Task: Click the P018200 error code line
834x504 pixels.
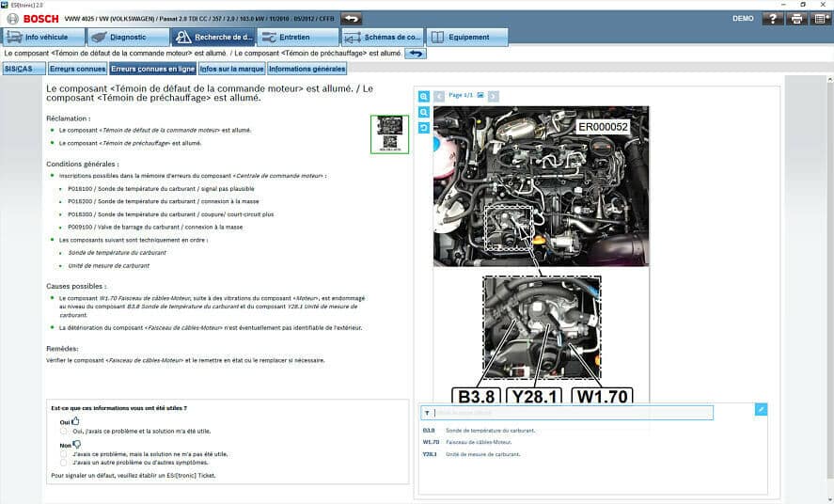Action: (164, 201)
